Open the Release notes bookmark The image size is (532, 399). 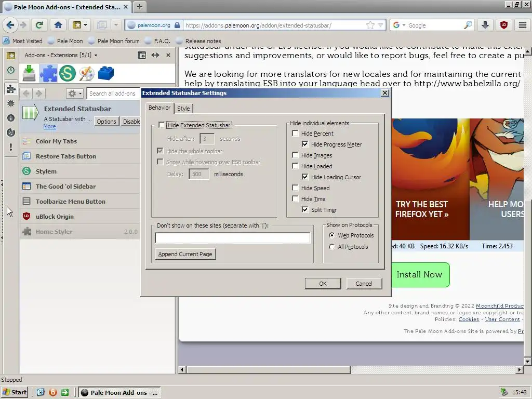click(198, 41)
